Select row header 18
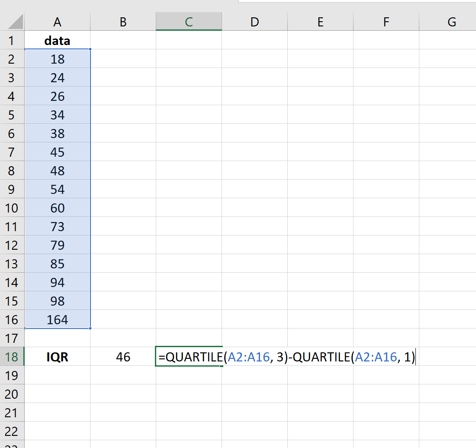Image resolution: width=476 pixels, height=448 pixels. pyautogui.click(x=12, y=357)
